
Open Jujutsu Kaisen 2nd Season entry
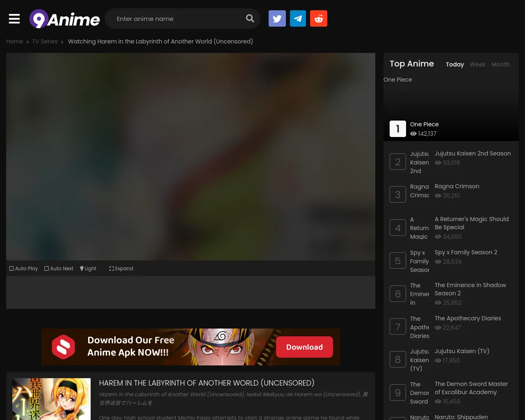point(472,153)
